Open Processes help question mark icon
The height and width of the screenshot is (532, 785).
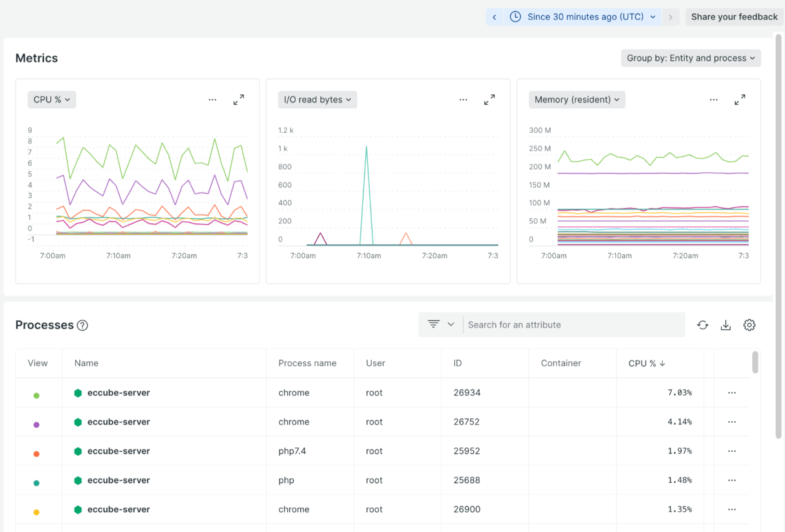82,325
